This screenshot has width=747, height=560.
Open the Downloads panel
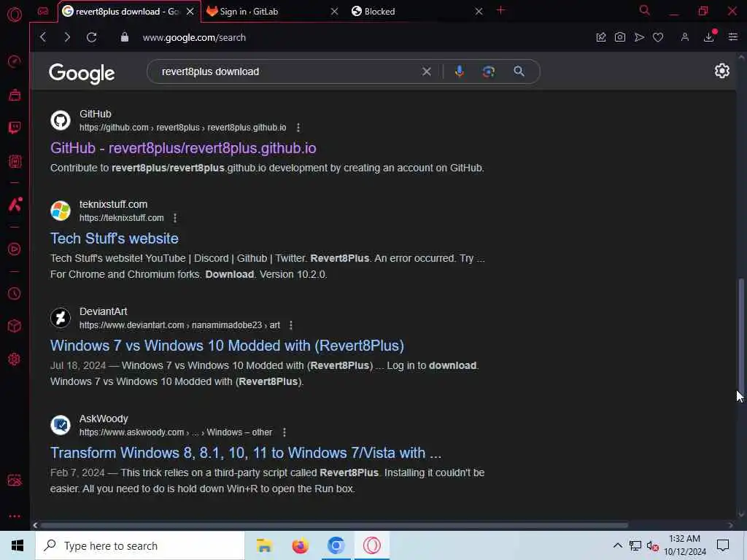click(709, 37)
